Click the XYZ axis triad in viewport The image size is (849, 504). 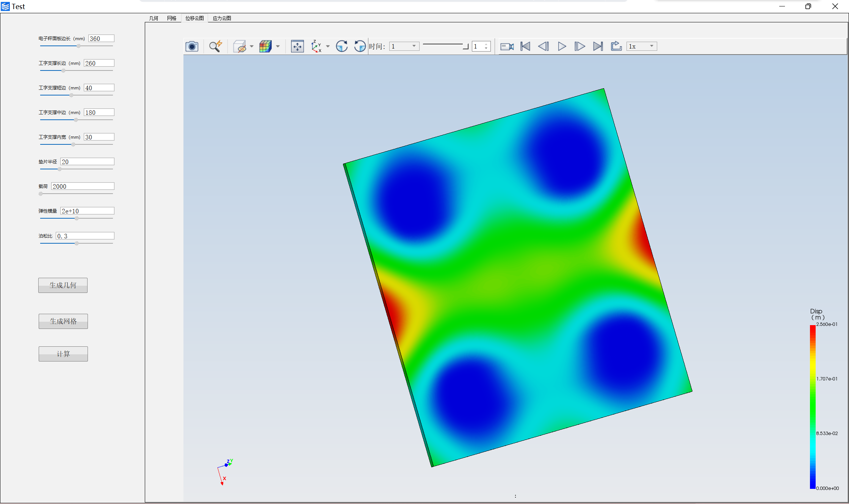tap(225, 472)
